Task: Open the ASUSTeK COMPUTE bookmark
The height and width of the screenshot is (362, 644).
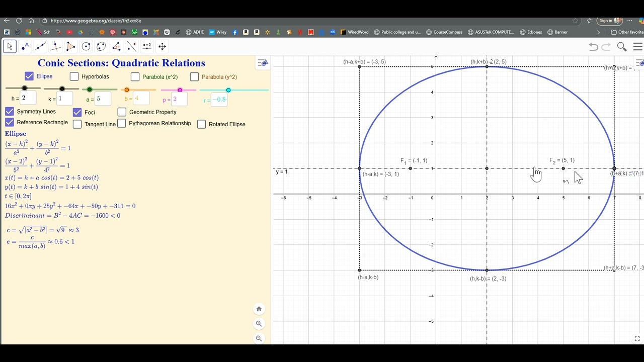Action: pyautogui.click(x=491, y=32)
